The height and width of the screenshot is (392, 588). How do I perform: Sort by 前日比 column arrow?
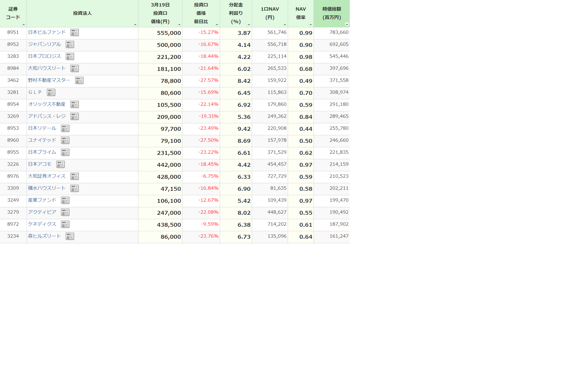217,24
